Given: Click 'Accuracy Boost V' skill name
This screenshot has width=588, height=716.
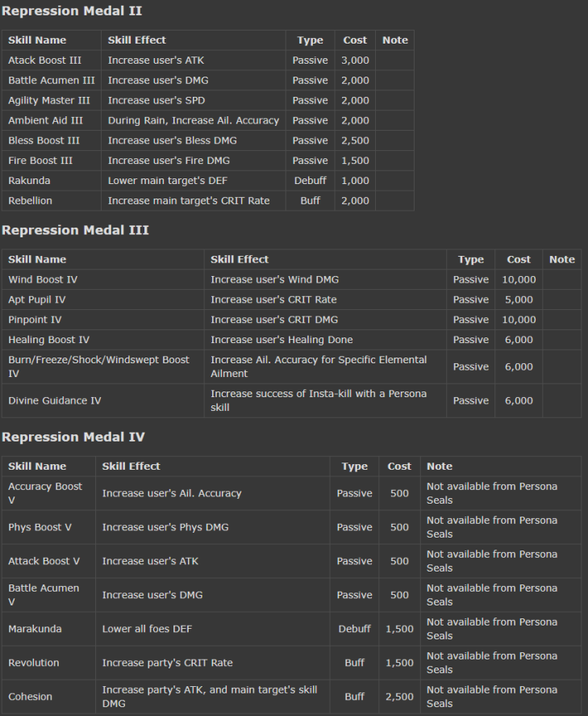Looking at the screenshot, I should [45, 493].
